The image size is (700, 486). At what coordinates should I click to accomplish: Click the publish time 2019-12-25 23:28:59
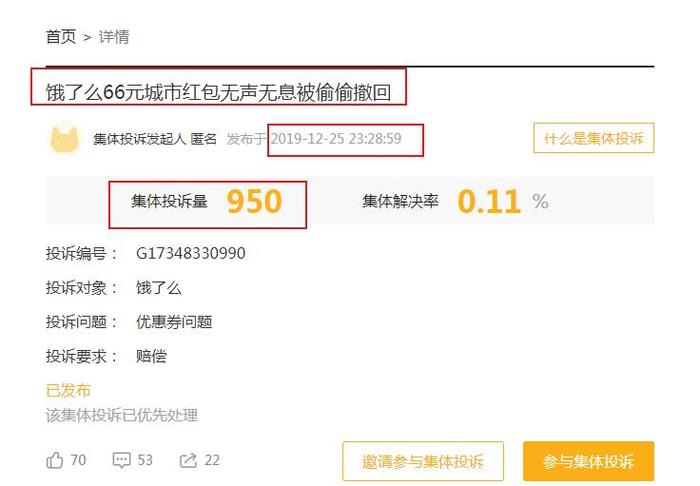336,139
